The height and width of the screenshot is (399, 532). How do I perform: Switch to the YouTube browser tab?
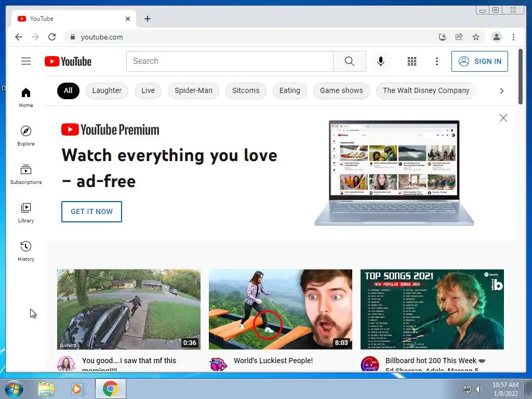pos(73,19)
